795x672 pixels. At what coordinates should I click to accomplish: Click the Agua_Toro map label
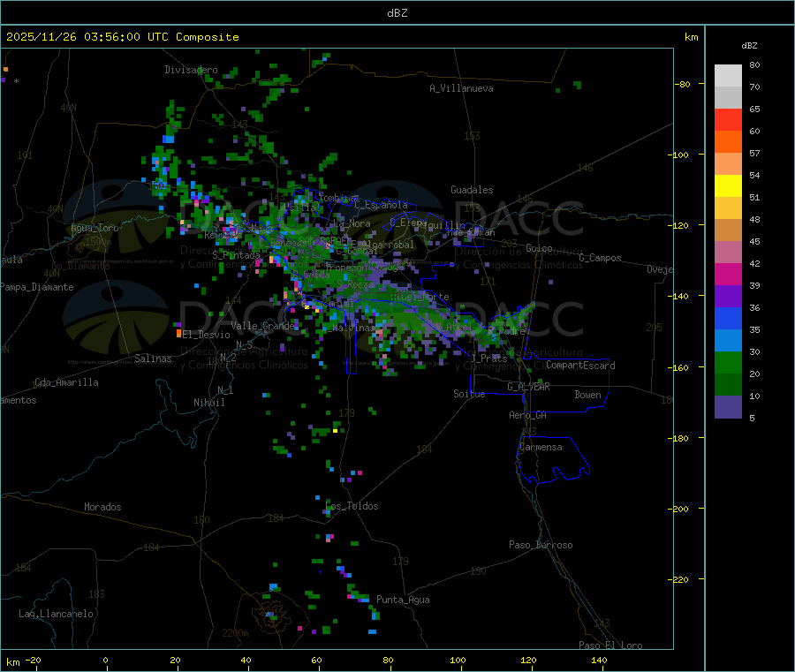95,228
